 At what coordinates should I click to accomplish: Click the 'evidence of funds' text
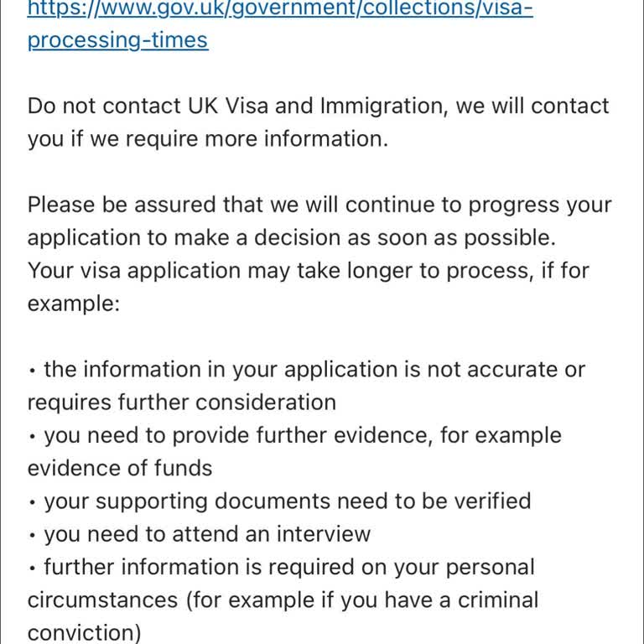[120, 468]
